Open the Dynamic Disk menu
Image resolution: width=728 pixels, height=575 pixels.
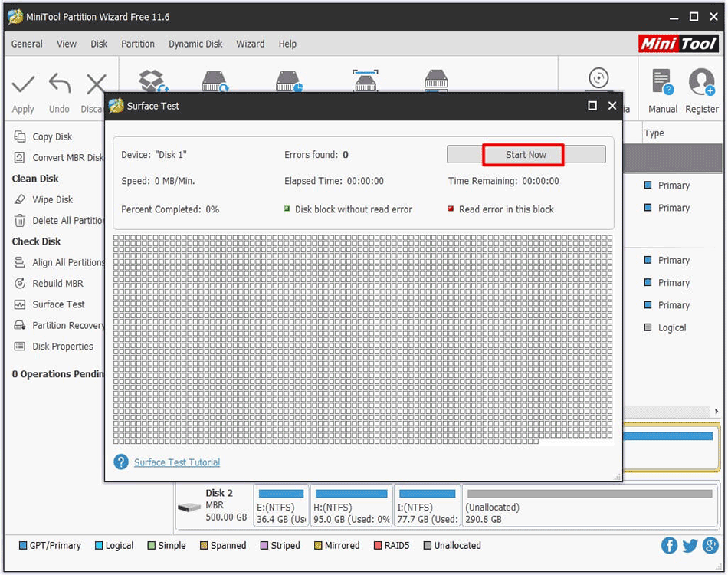pyautogui.click(x=195, y=44)
